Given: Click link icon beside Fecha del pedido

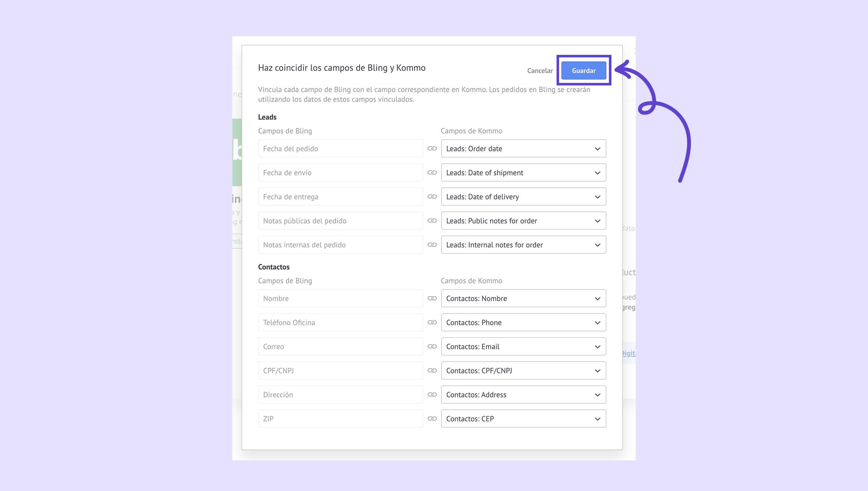Looking at the screenshot, I should (432, 149).
